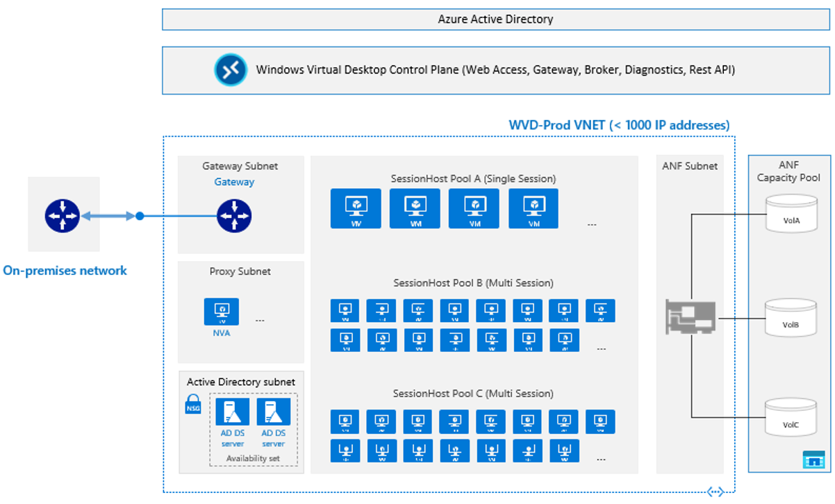Click the blue Gateway label

(x=234, y=182)
